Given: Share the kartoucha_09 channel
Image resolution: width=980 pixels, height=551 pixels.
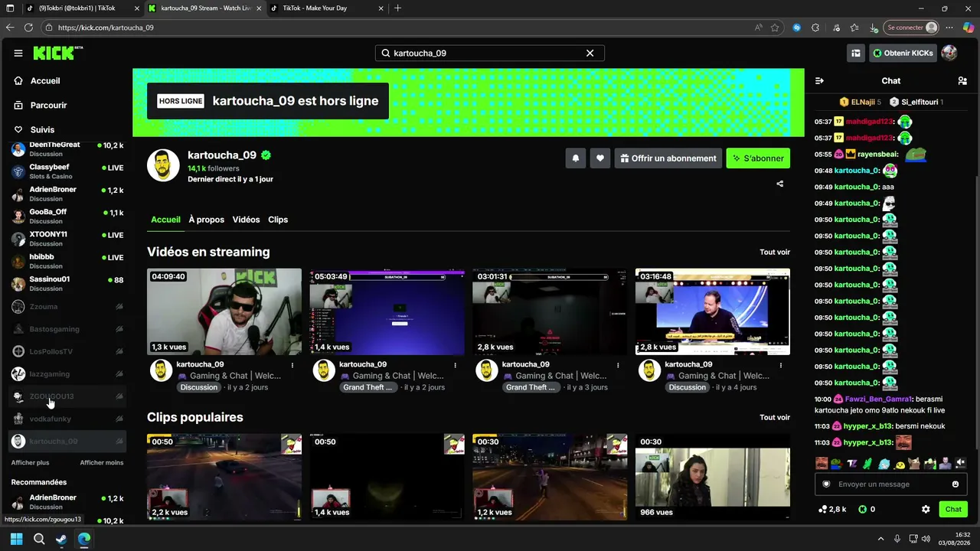Looking at the screenshot, I should (780, 184).
